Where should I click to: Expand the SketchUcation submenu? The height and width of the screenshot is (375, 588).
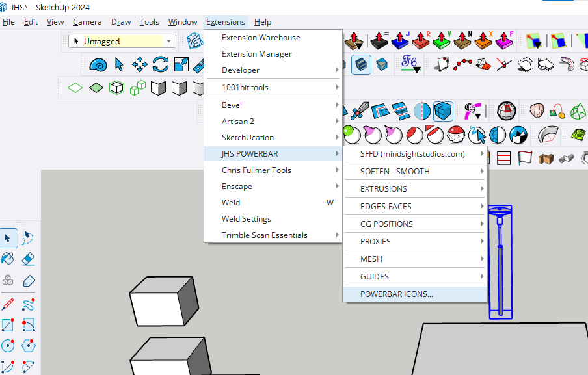coord(273,138)
